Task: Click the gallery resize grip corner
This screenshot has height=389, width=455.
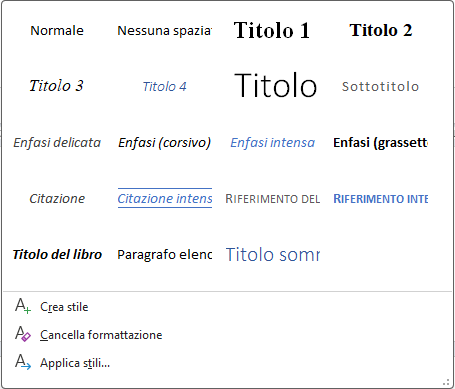Action: [x=446, y=382]
